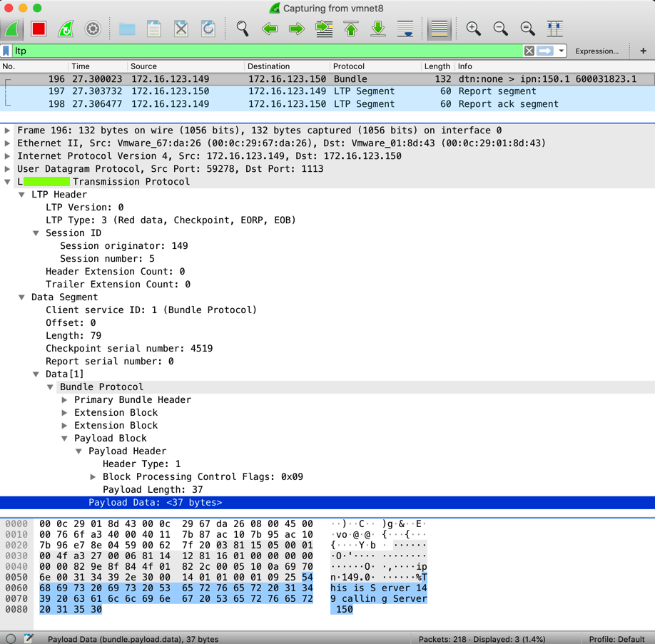Screen dimensions: 655x644
Task: Expand Block Processing Control Flags
Action: click(93, 477)
